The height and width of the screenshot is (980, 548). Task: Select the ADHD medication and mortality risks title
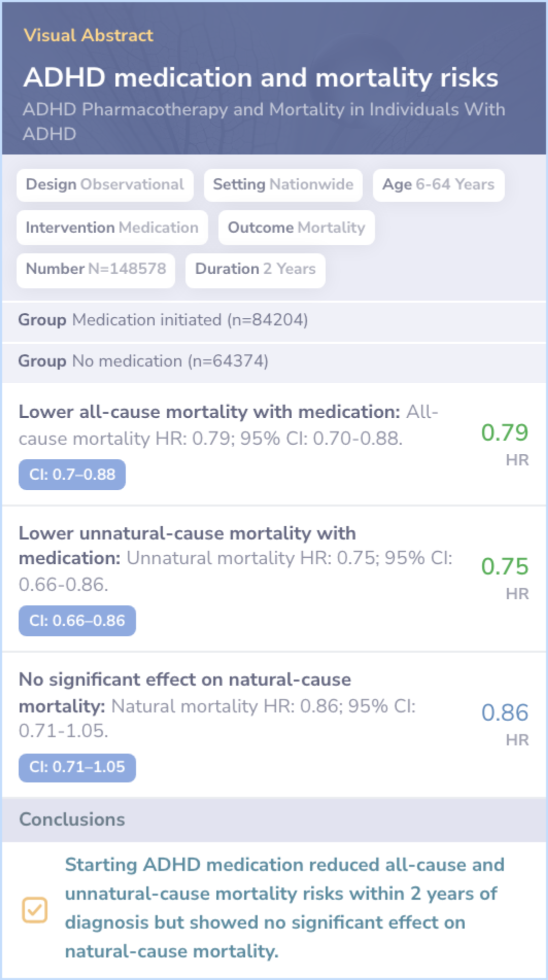pos(261,78)
